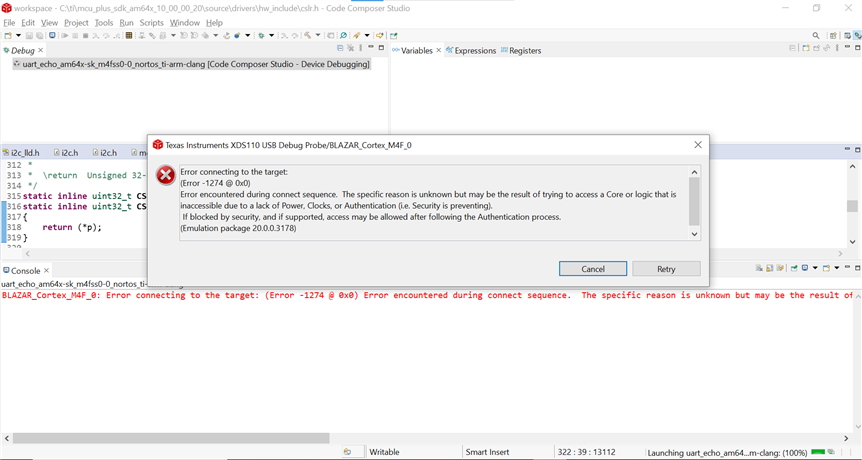Open the Build hammer dropdown arrow
Image resolution: width=862 pixels, height=460 pixels.
[318, 35]
